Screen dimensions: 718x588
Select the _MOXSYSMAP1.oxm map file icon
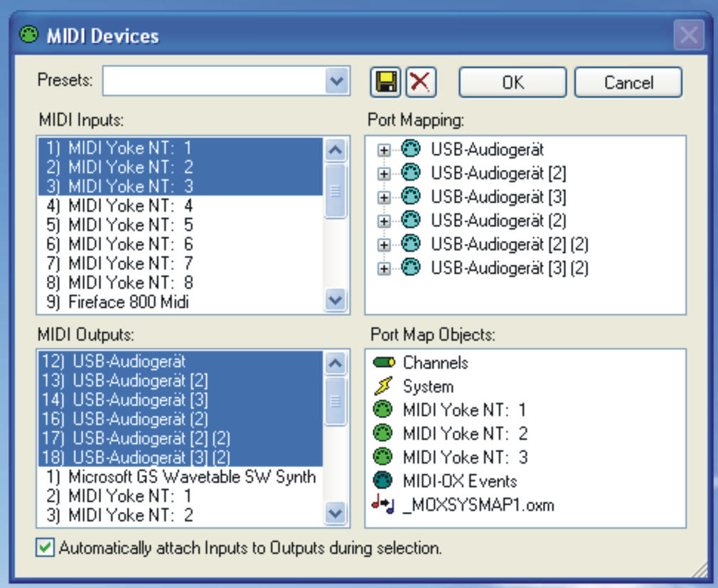tap(384, 506)
